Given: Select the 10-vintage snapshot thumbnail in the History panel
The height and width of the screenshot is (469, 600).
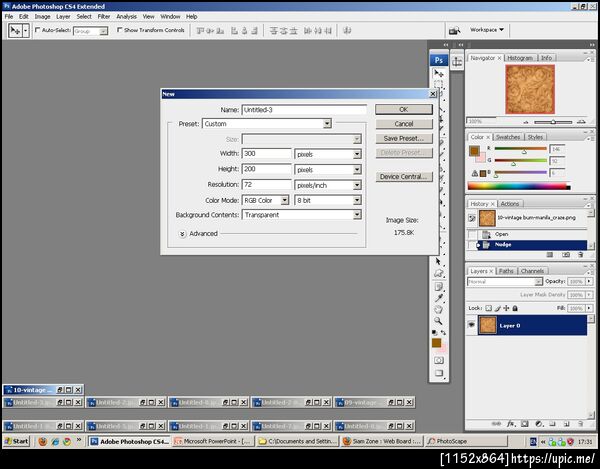Looking at the screenshot, I should (x=487, y=218).
